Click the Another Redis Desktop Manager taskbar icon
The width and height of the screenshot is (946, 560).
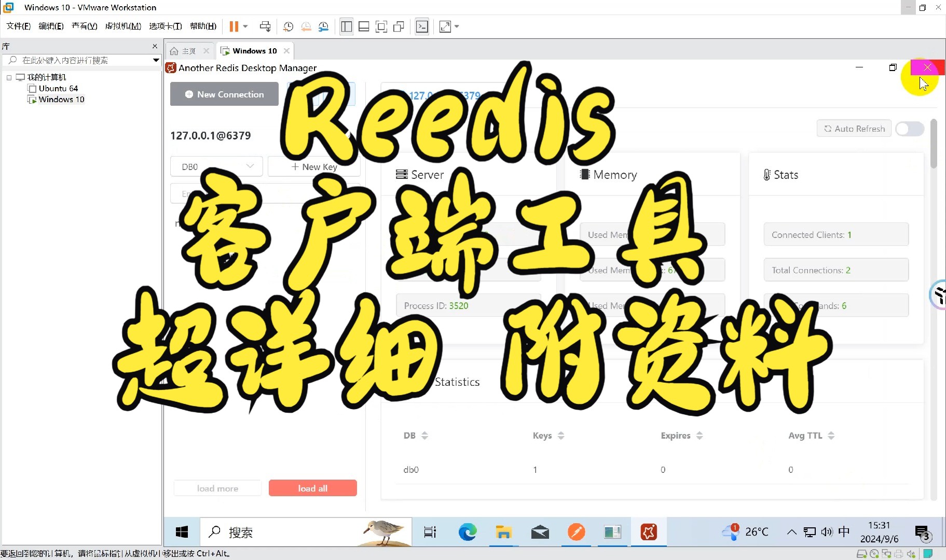[x=649, y=532]
